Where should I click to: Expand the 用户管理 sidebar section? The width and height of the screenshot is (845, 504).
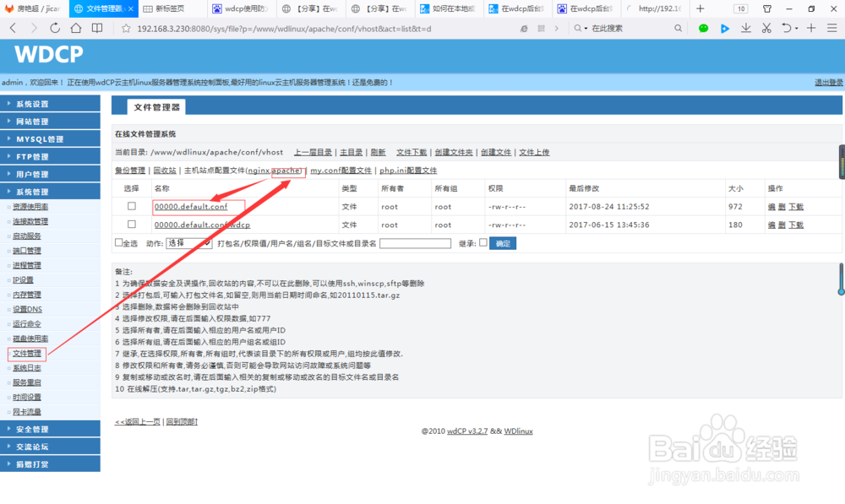click(x=50, y=174)
